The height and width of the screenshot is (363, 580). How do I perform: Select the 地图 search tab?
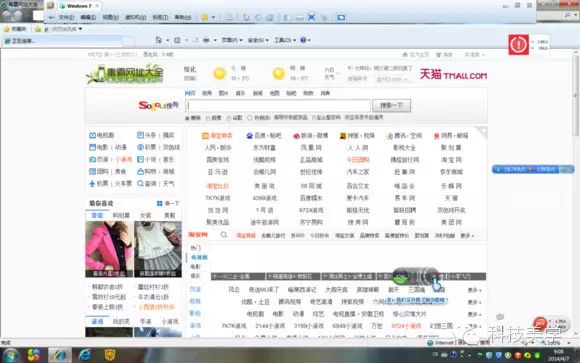pyautogui.click(x=274, y=93)
